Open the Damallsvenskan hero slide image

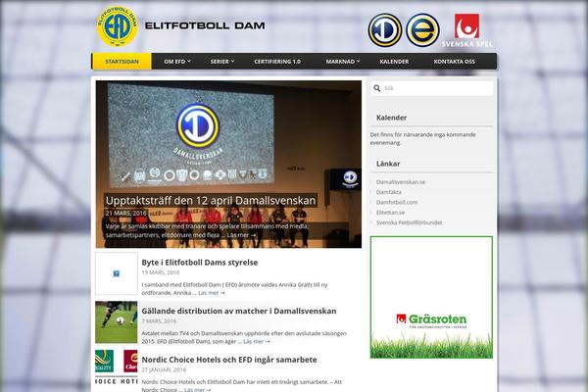coord(228,165)
